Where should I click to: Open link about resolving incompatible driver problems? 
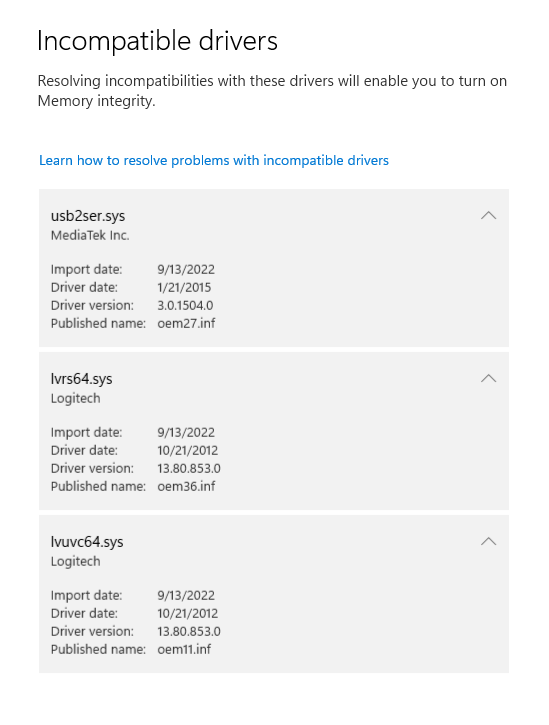click(x=214, y=160)
